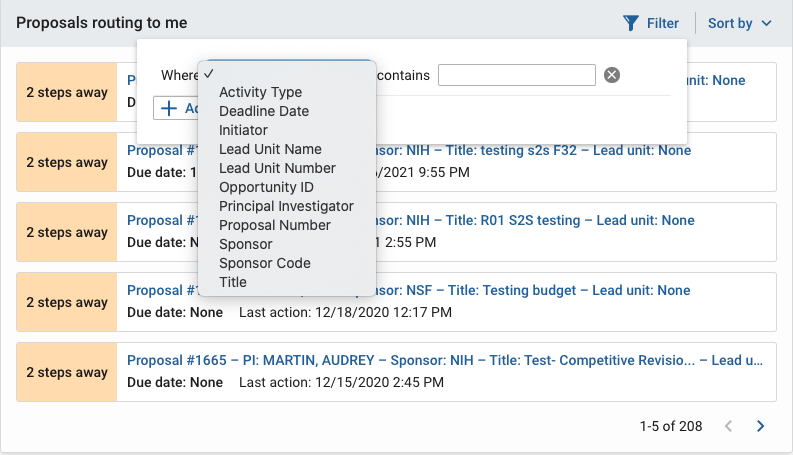Open Proposal #1665 MARTIN, AUDREY link
Image resolution: width=793 pixels, height=455 pixels.
tap(445, 360)
